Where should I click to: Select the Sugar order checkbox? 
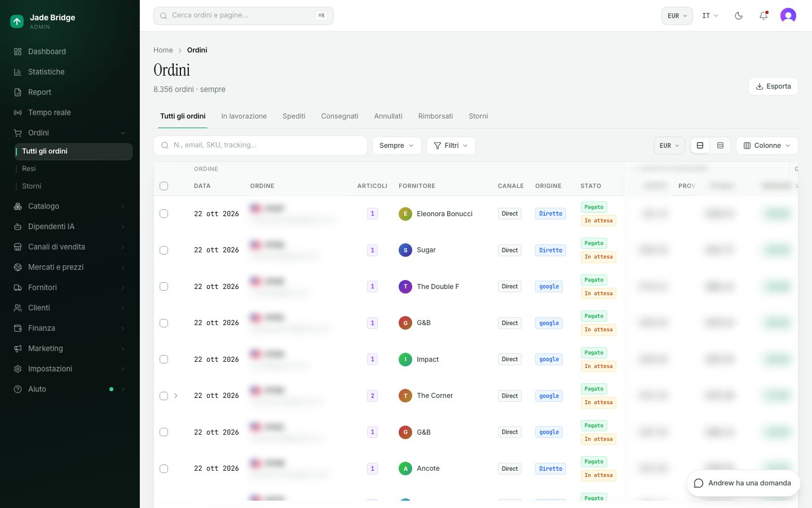[164, 250]
